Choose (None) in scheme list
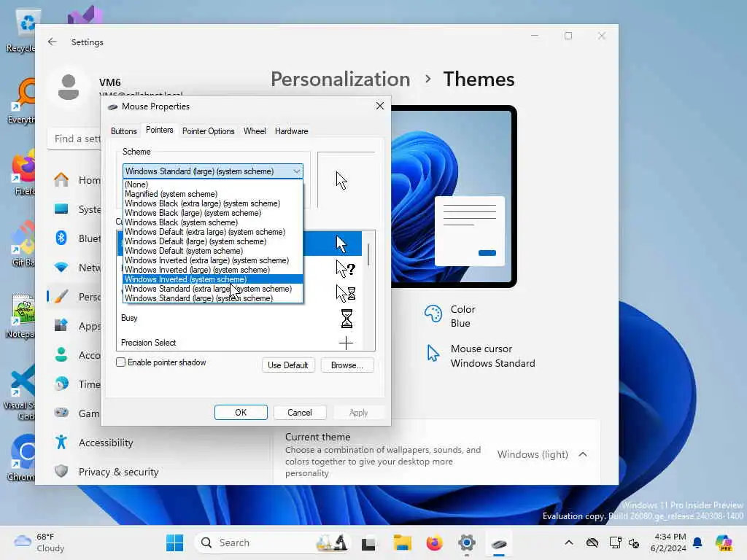 [213, 184]
